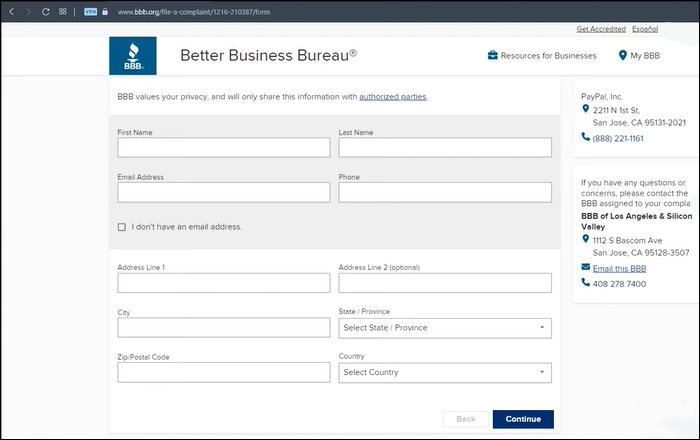Viewport: 700px width, 440px height.
Task: Open the browser tab grid icon
Action: tap(62, 11)
